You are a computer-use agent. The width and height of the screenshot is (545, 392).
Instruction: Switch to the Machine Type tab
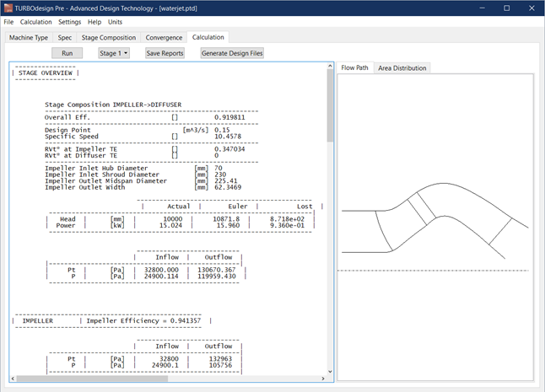click(29, 37)
